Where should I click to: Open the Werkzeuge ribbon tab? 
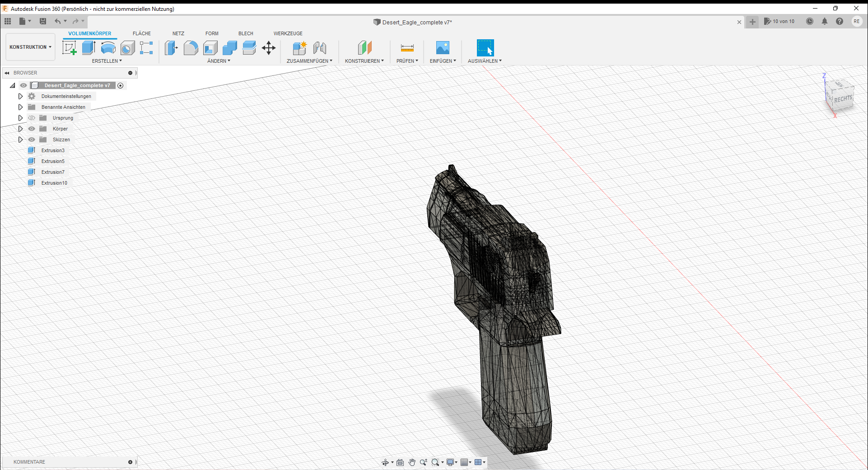click(288, 33)
